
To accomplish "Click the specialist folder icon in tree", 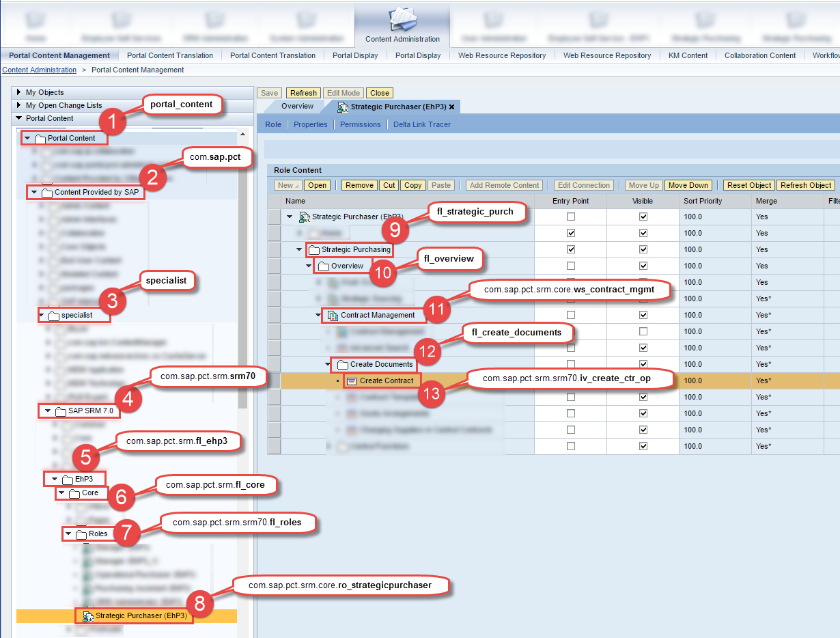I will [x=54, y=316].
